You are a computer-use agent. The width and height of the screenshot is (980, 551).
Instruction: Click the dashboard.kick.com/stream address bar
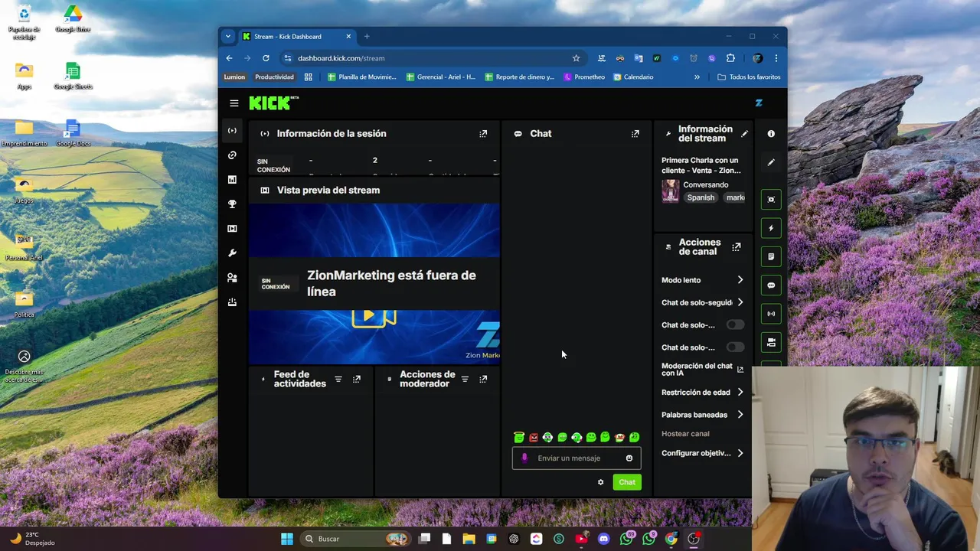point(433,58)
